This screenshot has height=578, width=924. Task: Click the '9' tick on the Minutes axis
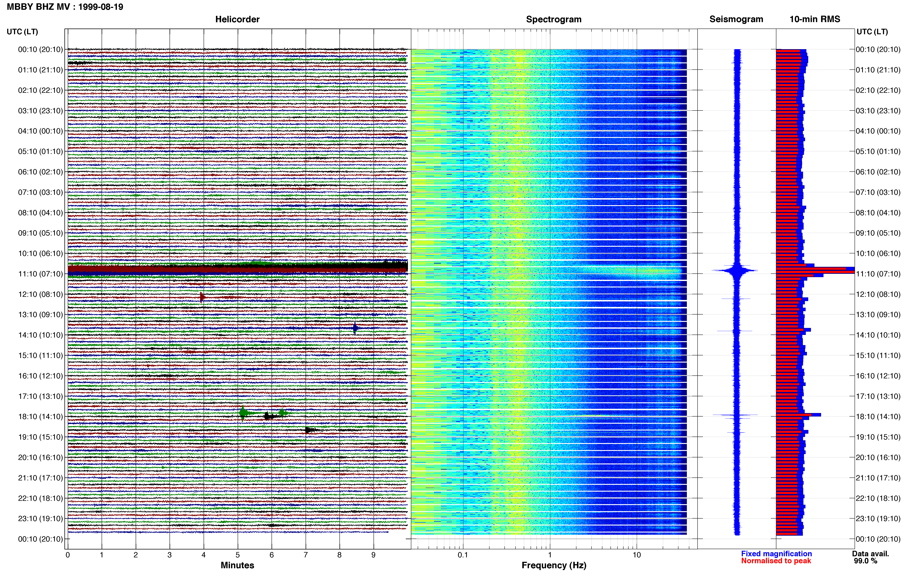tap(373, 555)
